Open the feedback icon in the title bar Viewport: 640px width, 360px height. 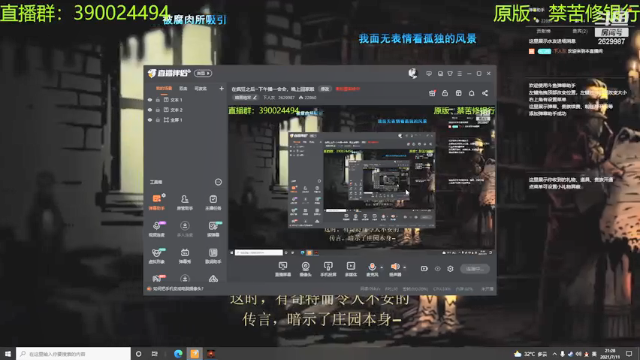point(440,73)
